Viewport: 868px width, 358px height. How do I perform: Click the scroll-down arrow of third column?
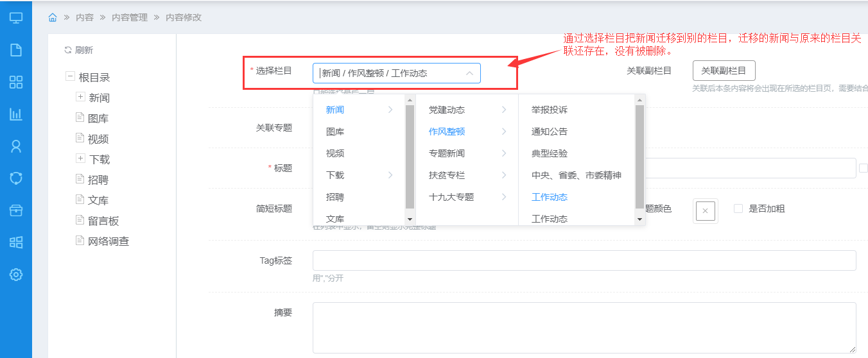click(639, 219)
